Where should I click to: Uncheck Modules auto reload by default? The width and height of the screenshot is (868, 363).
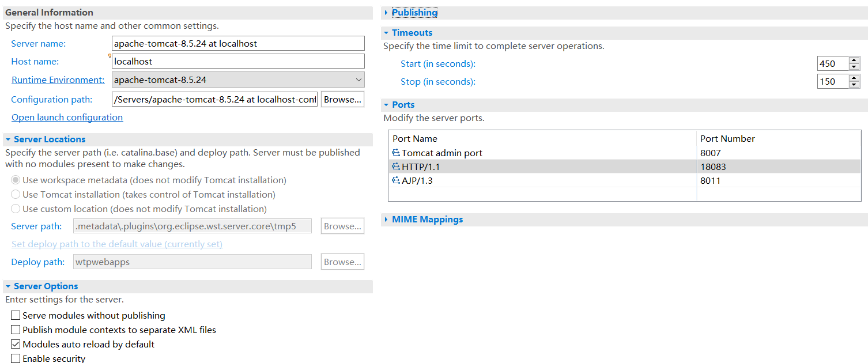[16, 345]
